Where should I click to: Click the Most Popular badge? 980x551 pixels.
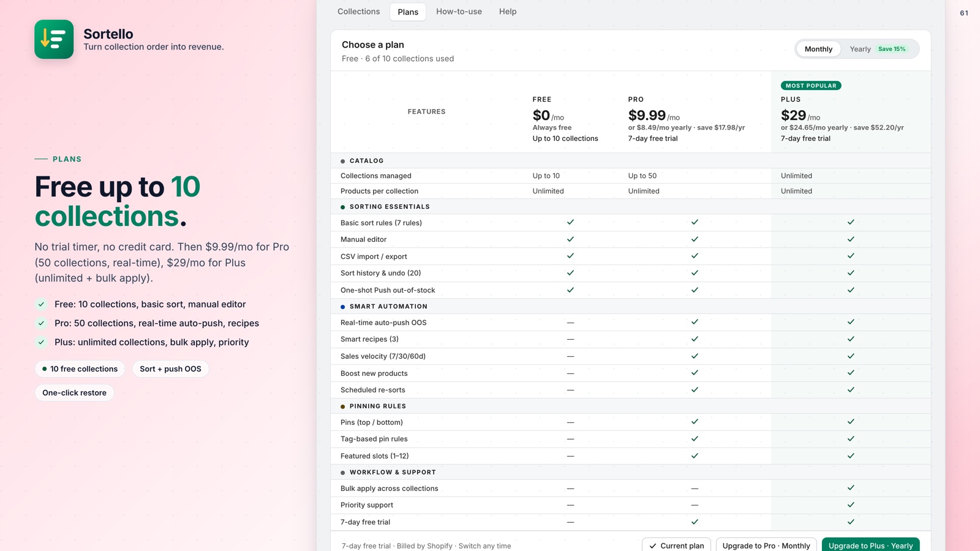point(811,86)
